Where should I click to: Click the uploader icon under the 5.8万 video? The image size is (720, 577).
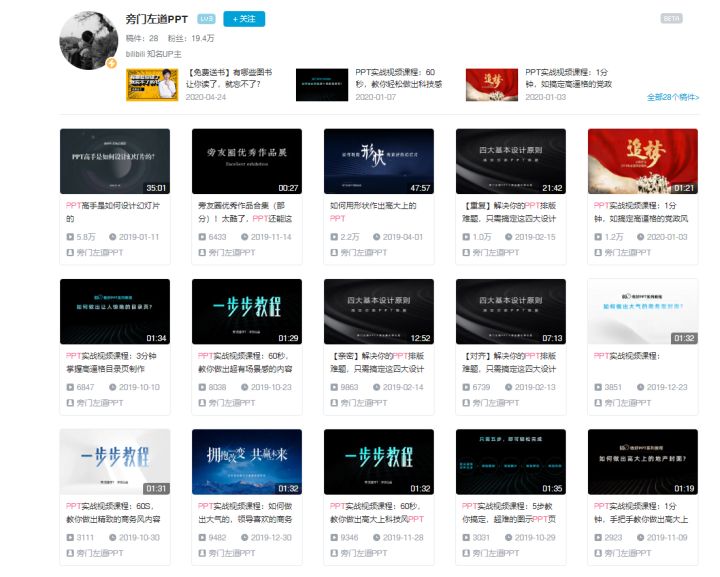70,252
